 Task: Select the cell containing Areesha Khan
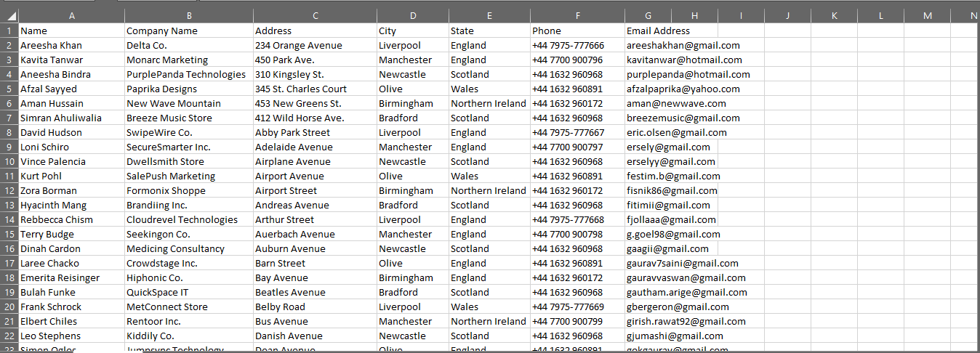51,46
